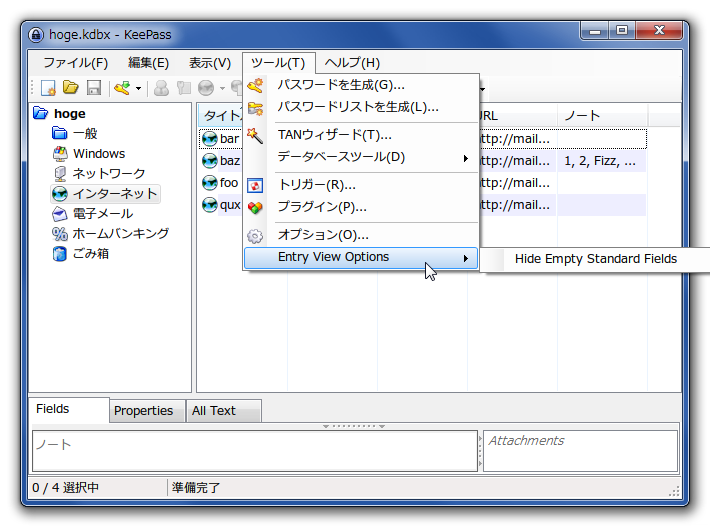
Task: Choose パスワードリストを生成(L)... menu item
Action: (x=361, y=107)
